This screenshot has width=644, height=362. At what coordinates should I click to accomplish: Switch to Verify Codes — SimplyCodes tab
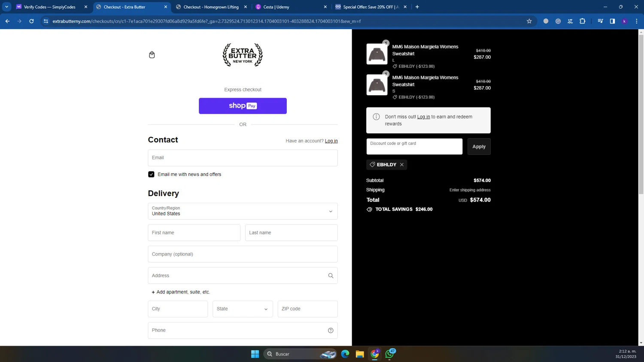49,7
